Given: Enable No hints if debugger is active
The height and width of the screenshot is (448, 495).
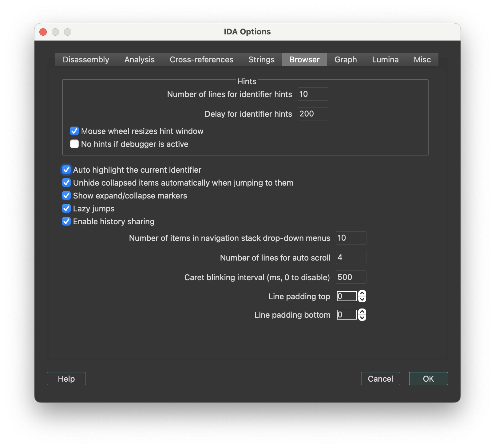Looking at the screenshot, I should click(74, 144).
